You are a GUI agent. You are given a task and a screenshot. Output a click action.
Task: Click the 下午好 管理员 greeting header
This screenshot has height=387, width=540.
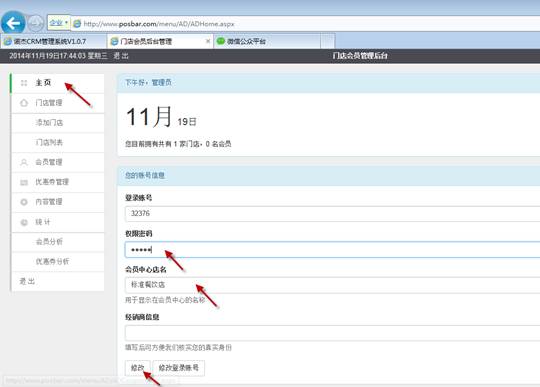(329, 83)
